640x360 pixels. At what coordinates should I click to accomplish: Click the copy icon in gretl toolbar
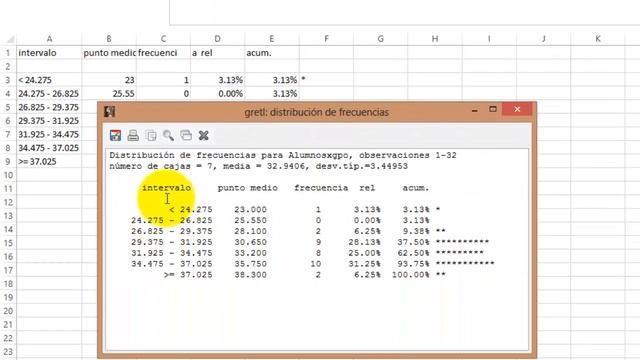[x=151, y=135]
